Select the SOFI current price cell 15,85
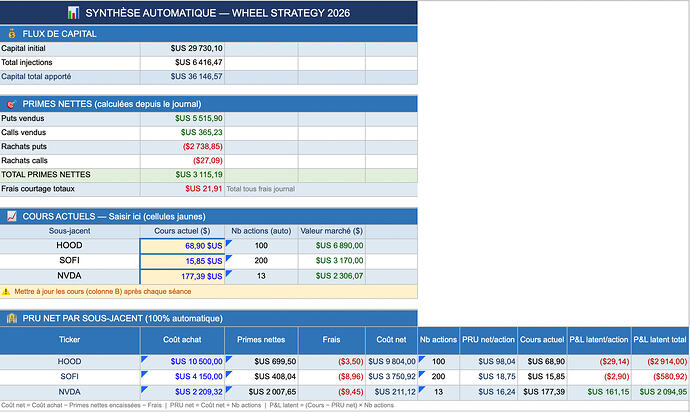Viewport: 690px width, 412px height. click(x=182, y=261)
